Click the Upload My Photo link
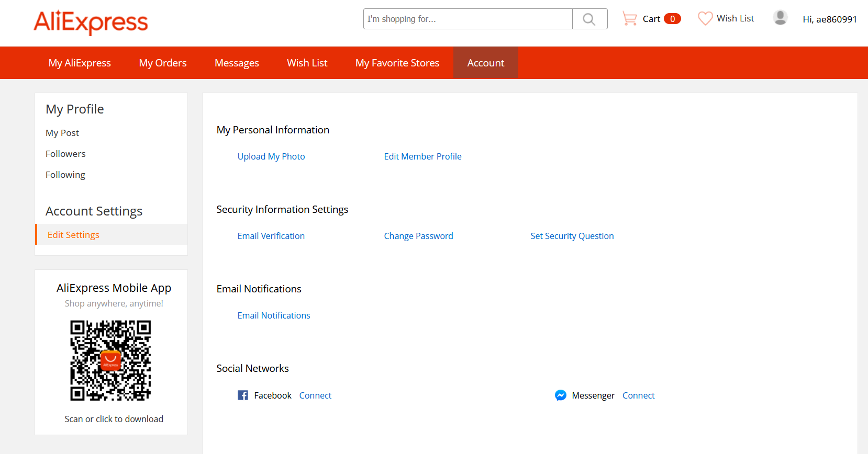868x454 pixels. click(271, 156)
